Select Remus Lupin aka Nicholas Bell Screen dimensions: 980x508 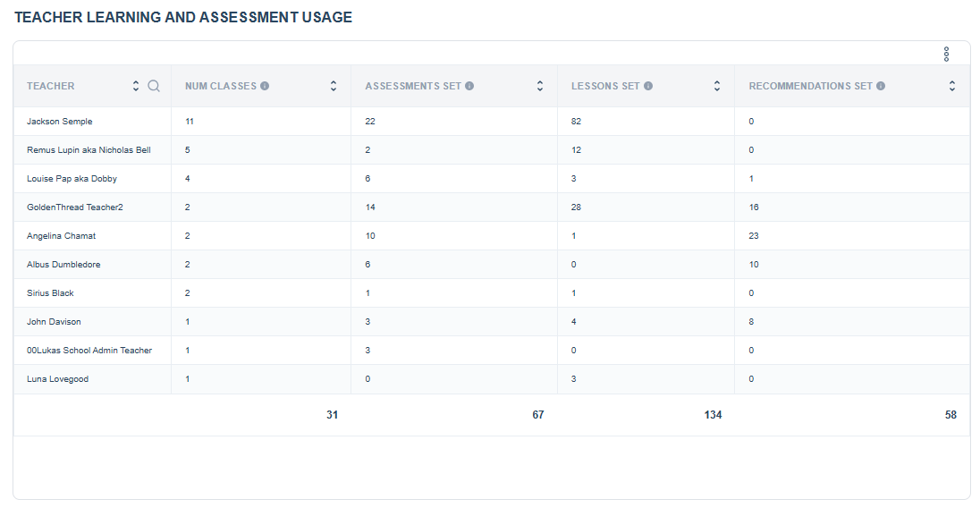tap(89, 150)
